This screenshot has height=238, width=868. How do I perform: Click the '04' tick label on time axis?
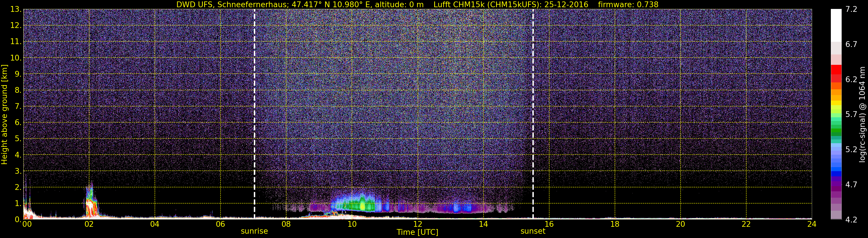155,224
